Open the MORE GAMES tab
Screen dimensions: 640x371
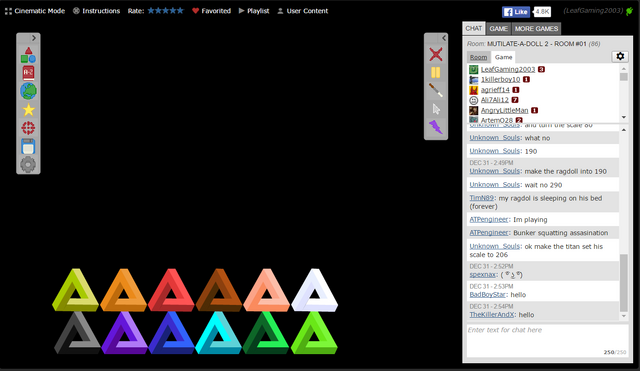536,29
